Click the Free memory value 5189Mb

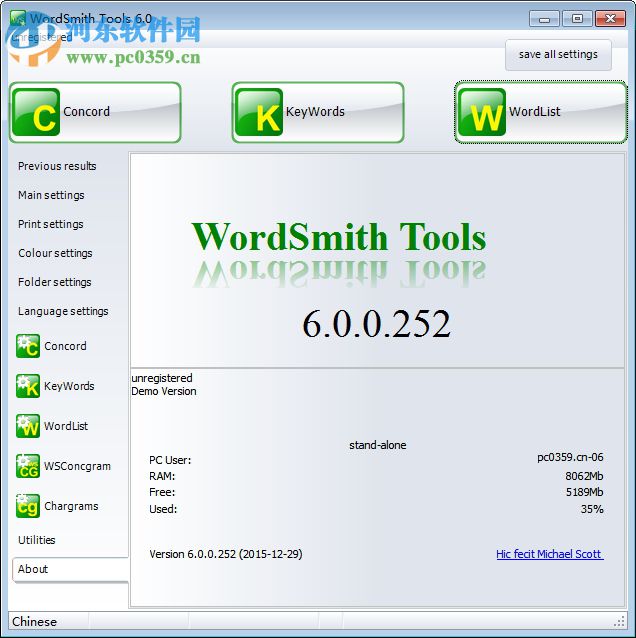585,492
